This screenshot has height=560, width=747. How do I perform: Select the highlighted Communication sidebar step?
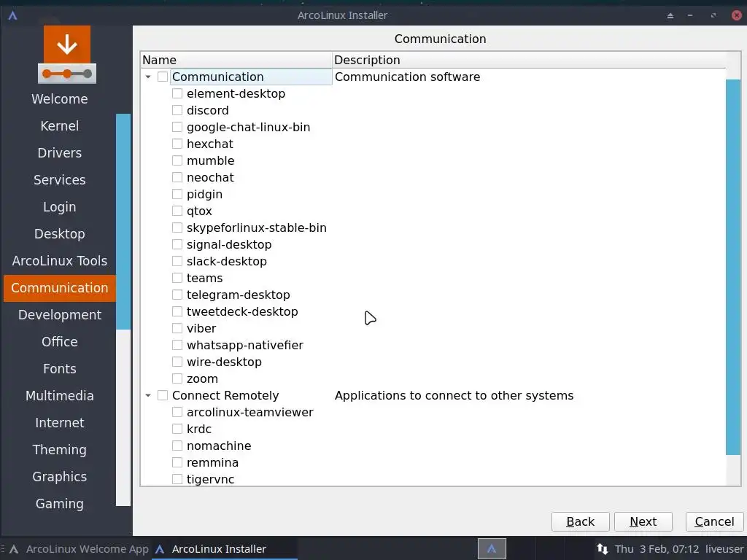coord(60,288)
